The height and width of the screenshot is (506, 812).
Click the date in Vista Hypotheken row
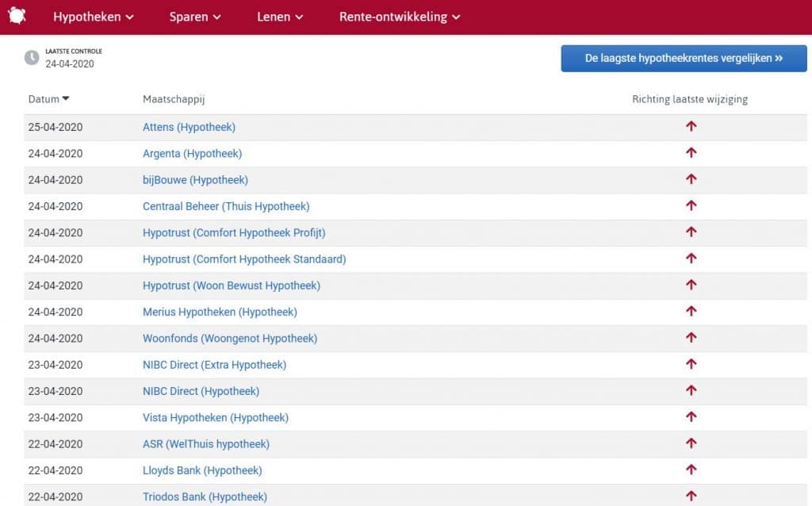pyautogui.click(x=56, y=417)
